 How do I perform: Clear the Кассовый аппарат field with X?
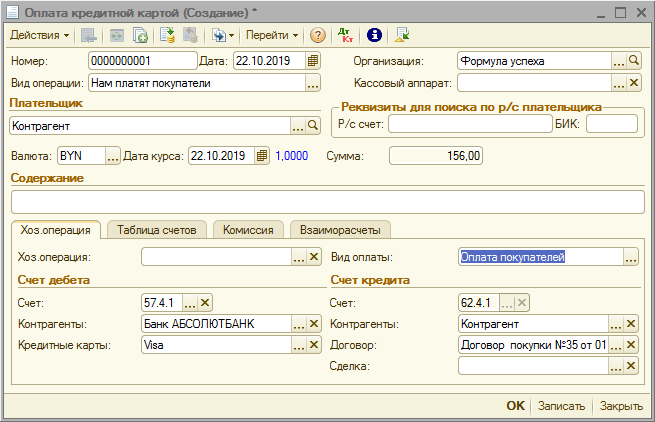coord(633,82)
